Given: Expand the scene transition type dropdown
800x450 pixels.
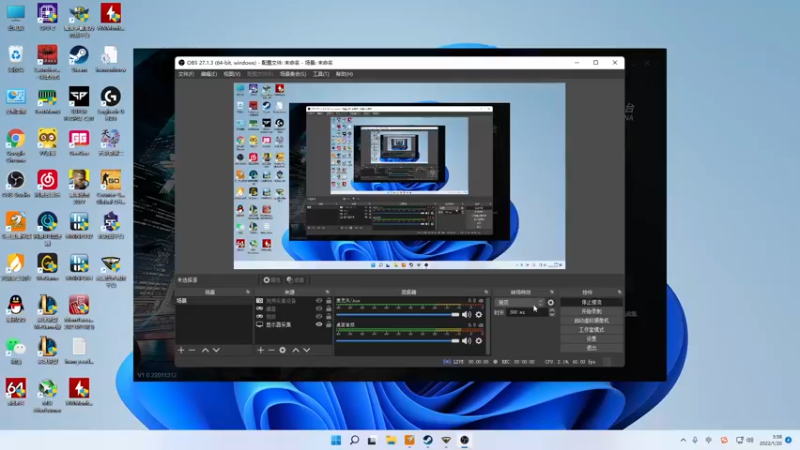Looking at the screenshot, I should [520, 302].
